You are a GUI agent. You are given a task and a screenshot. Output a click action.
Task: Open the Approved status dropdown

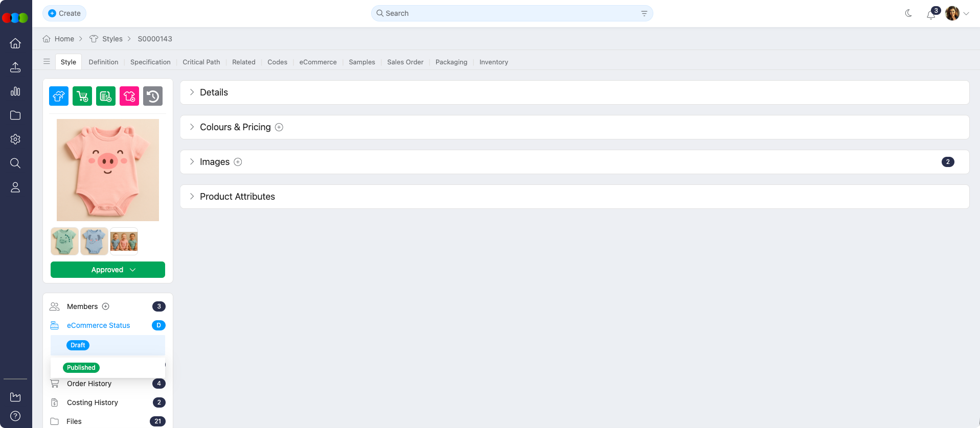(108, 270)
